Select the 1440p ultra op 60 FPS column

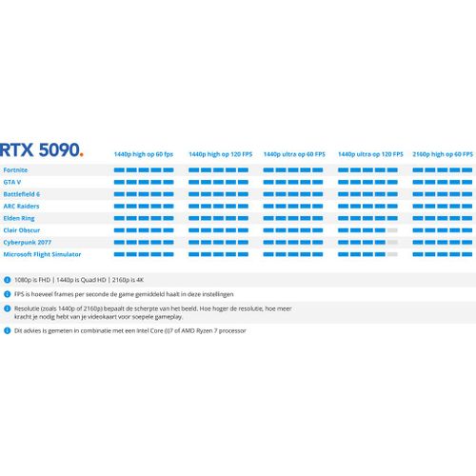tap(294, 154)
